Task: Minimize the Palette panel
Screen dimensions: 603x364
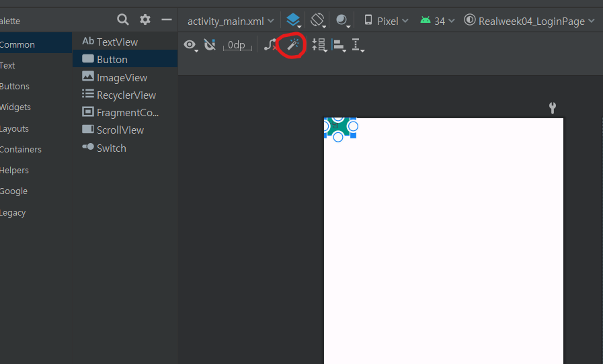Action: pos(167,19)
